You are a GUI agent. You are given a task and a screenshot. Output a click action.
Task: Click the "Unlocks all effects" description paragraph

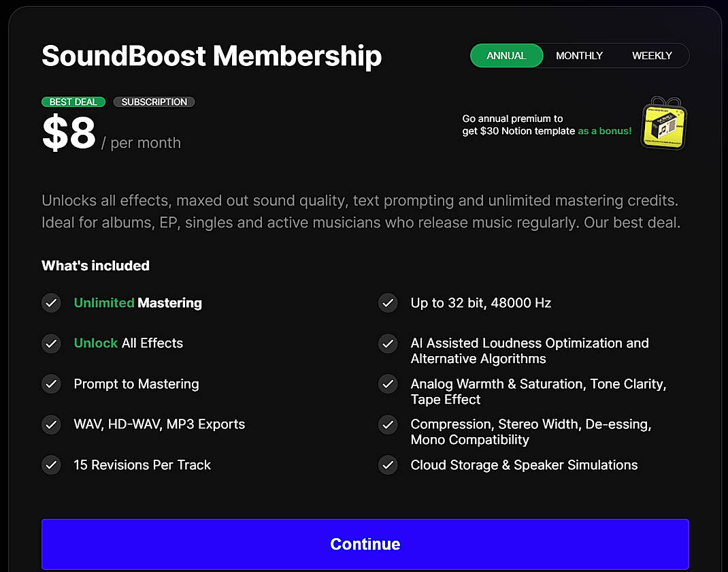(361, 211)
